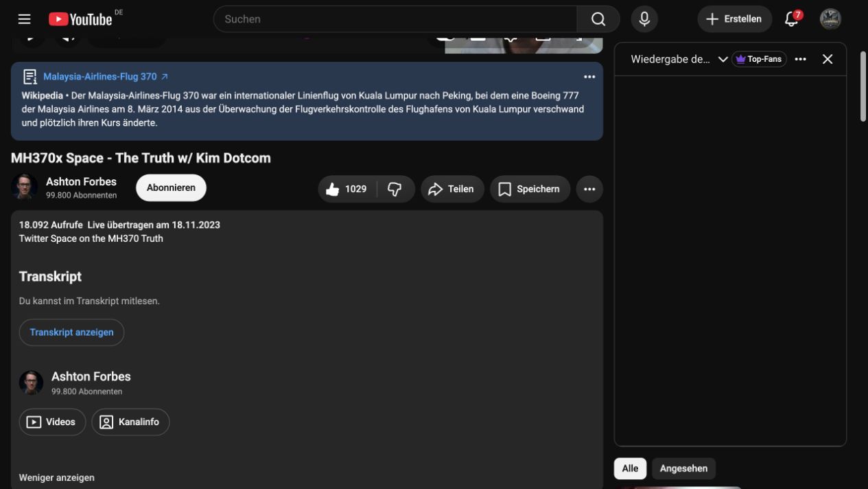Open more actions beside the Speichern button
868x489 pixels.
(589, 189)
